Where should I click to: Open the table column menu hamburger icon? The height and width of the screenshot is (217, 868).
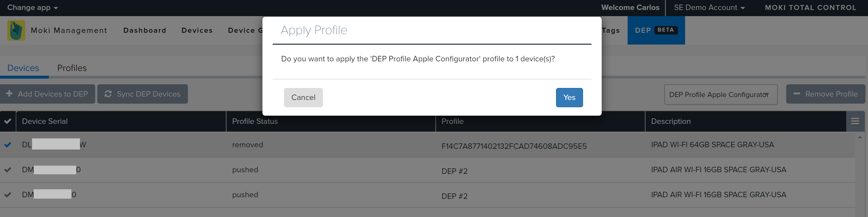click(x=855, y=121)
